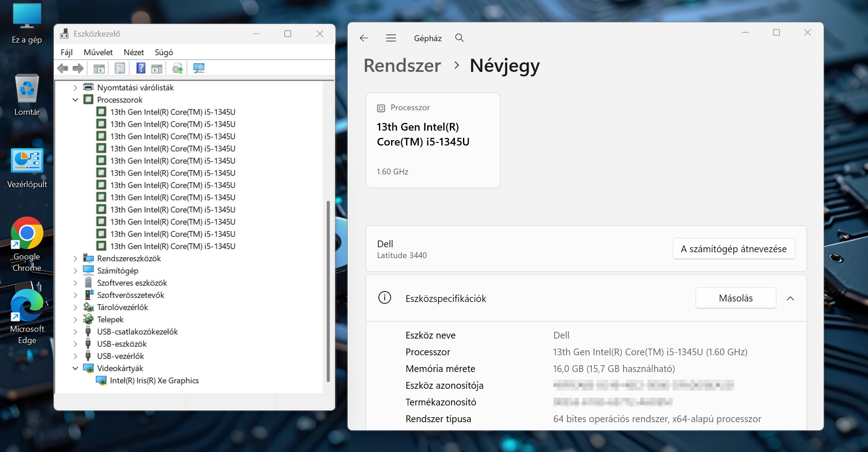
Task: Select the Videokártyák category label
Action: click(x=120, y=368)
